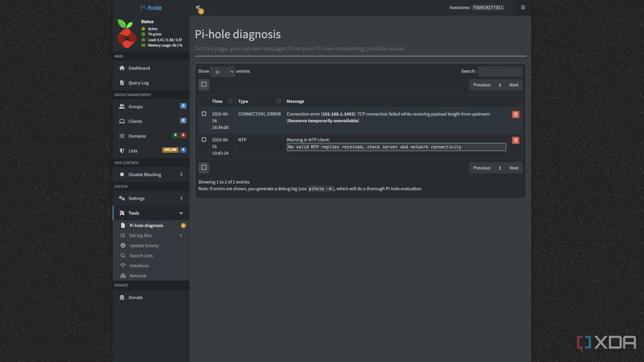Image resolution: width=644 pixels, height=362 pixels.
Task: Click the Domains list icon
Action: [x=122, y=136]
